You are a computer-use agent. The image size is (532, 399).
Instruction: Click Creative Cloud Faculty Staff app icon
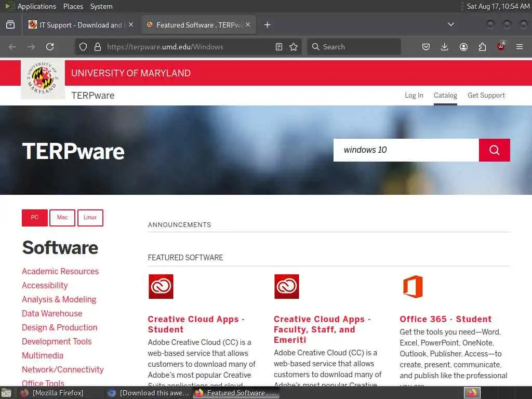point(287,287)
